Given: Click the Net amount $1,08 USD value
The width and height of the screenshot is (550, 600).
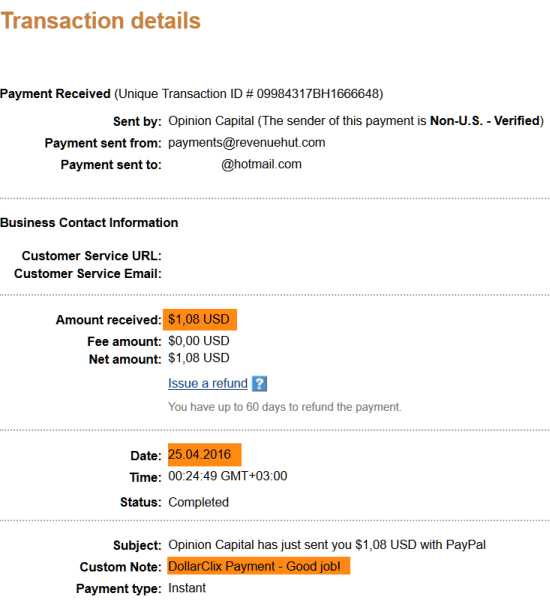Looking at the screenshot, I should (199, 358).
